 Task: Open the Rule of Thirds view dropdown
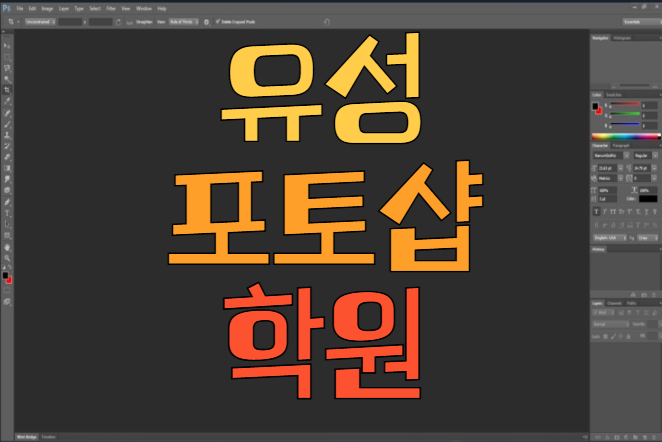click(184, 22)
